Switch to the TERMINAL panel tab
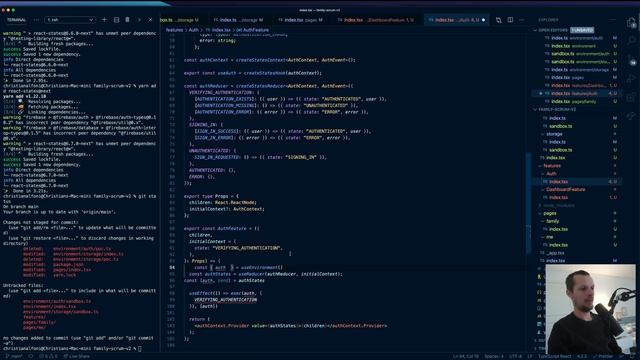 point(16,20)
